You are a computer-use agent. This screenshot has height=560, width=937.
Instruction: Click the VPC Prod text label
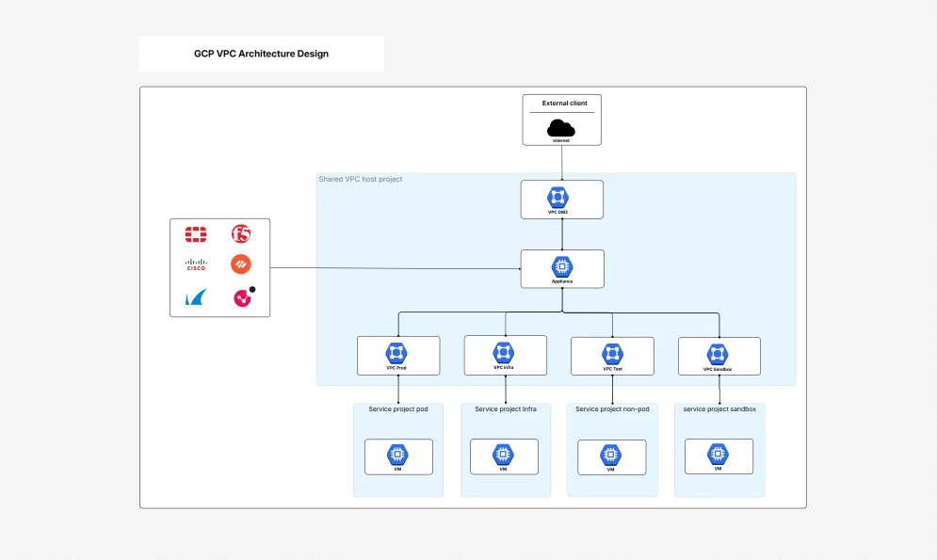point(396,368)
